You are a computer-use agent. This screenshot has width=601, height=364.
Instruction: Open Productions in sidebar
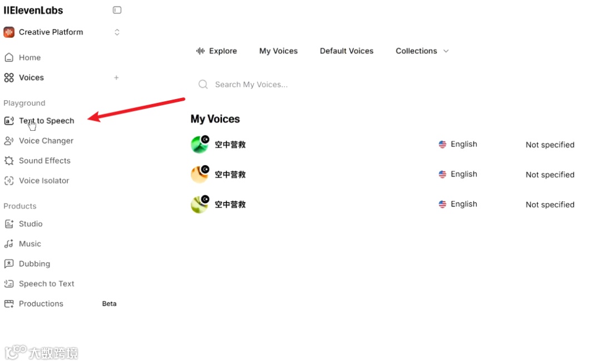(x=41, y=304)
